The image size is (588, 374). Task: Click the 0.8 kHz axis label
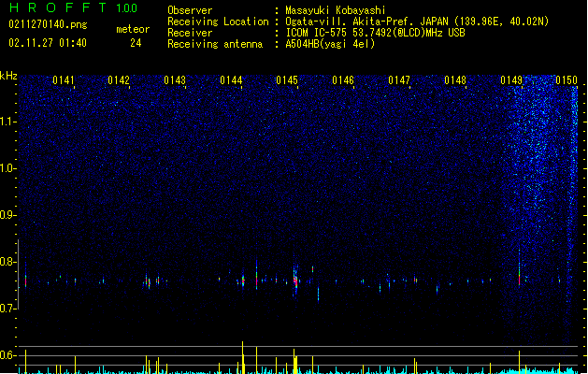tap(7, 262)
